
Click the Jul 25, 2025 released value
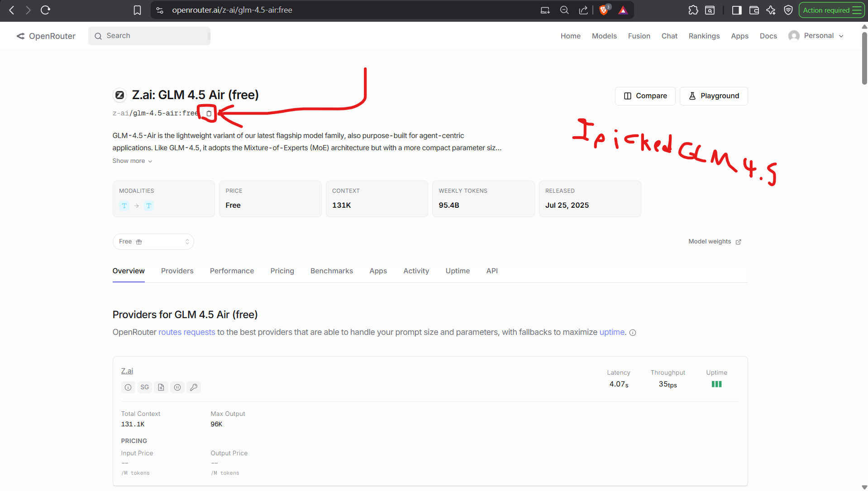point(567,205)
